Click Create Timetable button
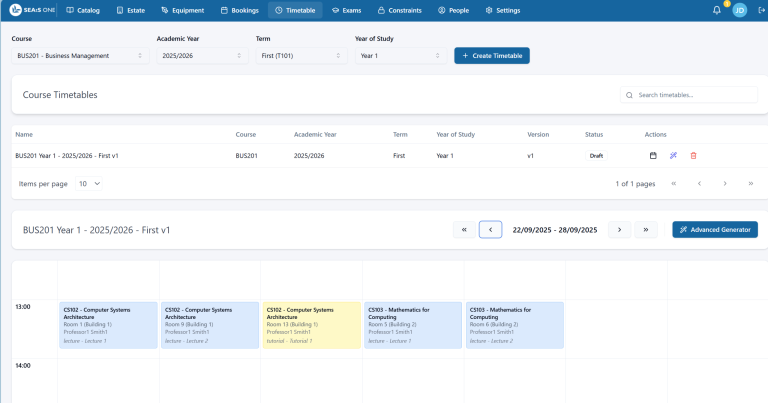Image resolution: width=768 pixels, height=403 pixels. coord(491,56)
